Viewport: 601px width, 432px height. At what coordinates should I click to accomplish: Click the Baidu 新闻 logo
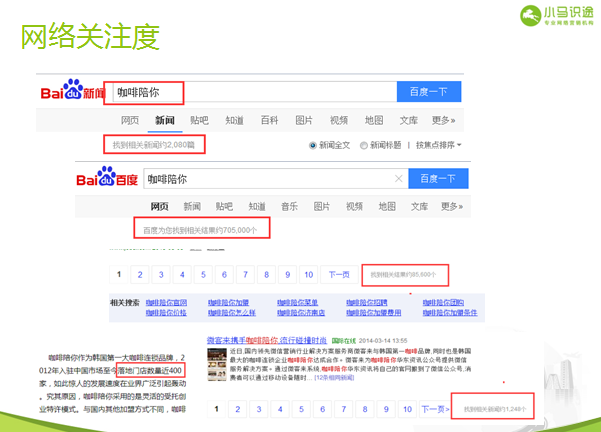tap(72, 90)
